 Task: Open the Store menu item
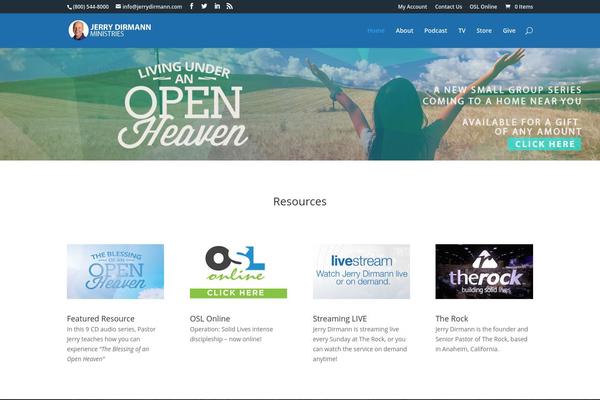[x=484, y=31]
